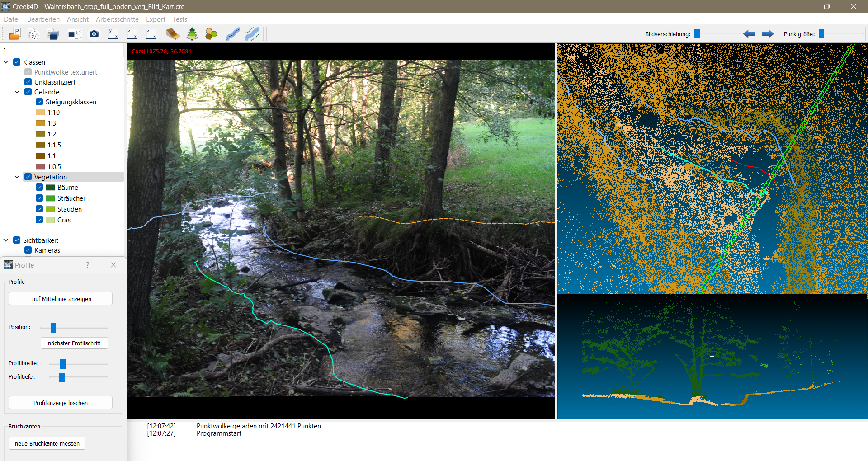Open the Tests menu
The height and width of the screenshot is (461, 868).
pyautogui.click(x=180, y=19)
